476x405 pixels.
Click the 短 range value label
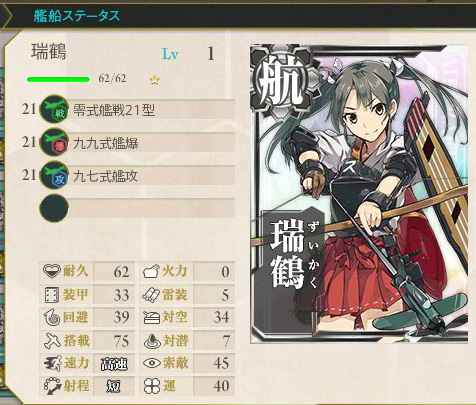click(114, 387)
